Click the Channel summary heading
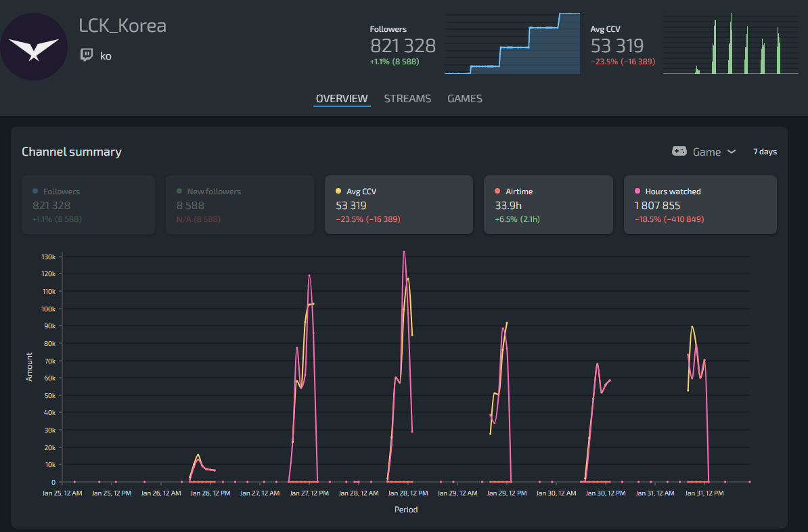This screenshot has height=532, width=808. (72, 152)
